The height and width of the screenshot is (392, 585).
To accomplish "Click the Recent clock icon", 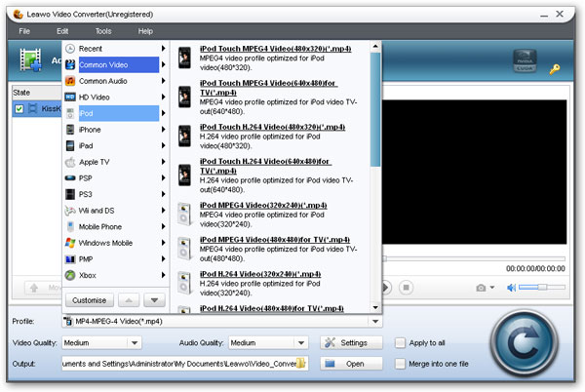I will click(70, 49).
